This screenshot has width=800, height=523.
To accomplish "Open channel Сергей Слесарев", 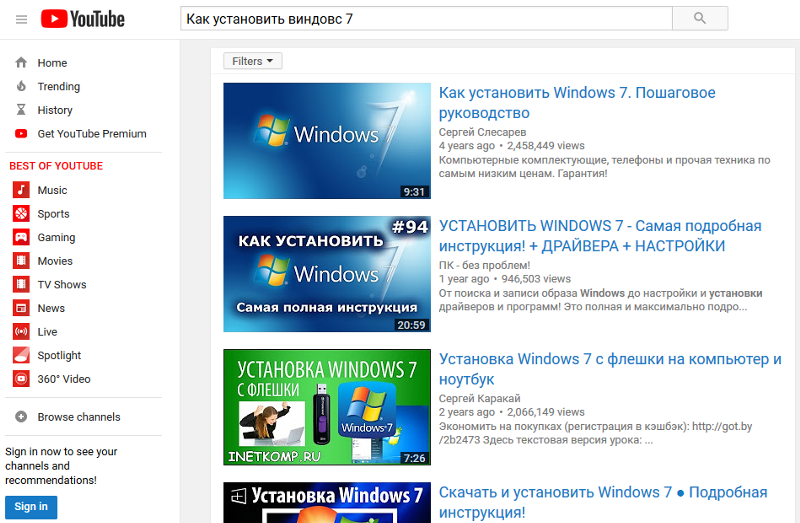I will (482, 132).
